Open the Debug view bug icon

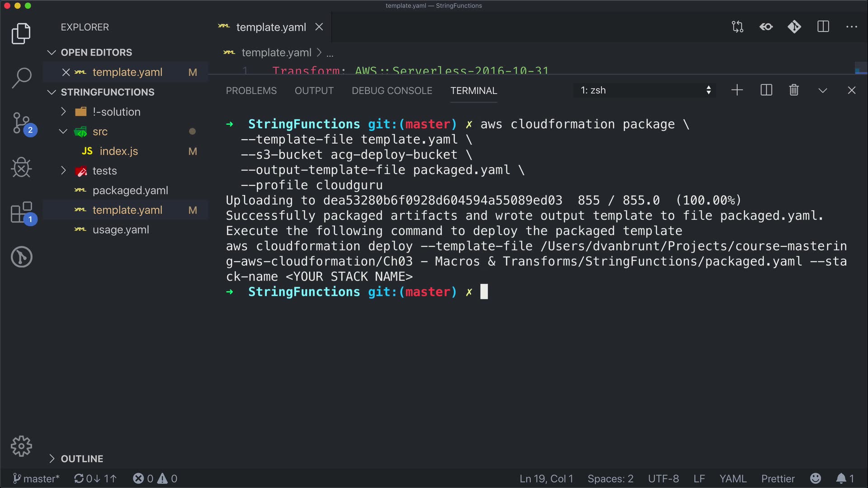[21, 168]
